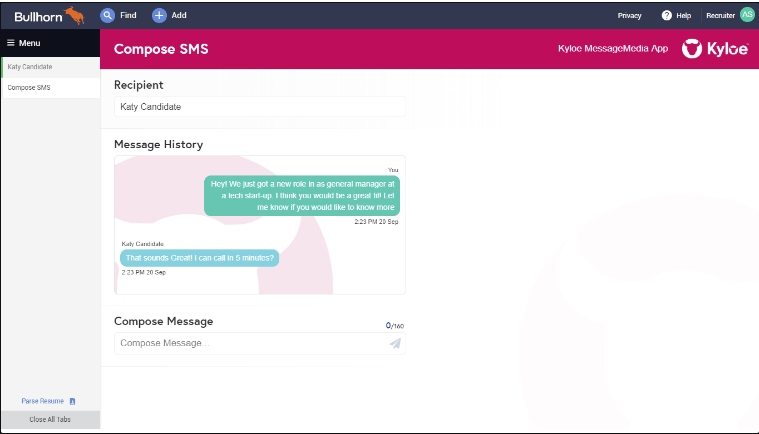Open the Privacy link
The width and height of the screenshot is (759, 434).
629,15
